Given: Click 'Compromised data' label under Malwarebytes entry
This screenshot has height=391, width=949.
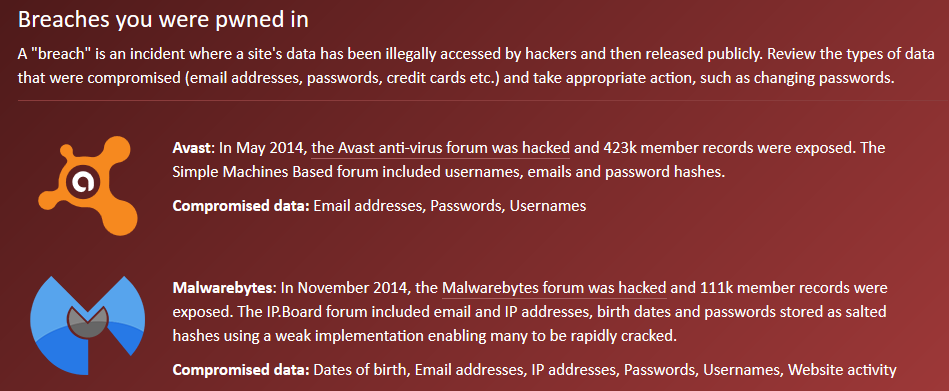Looking at the screenshot, I should pyautogui.click(x=241, y=369).
